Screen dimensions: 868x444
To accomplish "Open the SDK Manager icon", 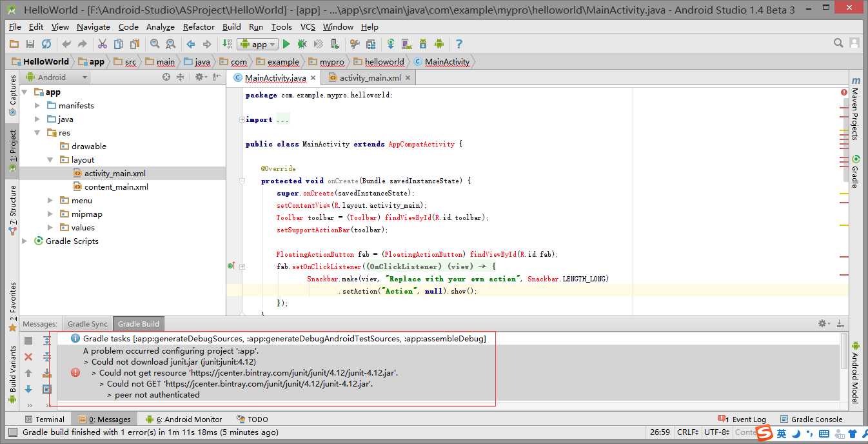I will coord(423,44).
